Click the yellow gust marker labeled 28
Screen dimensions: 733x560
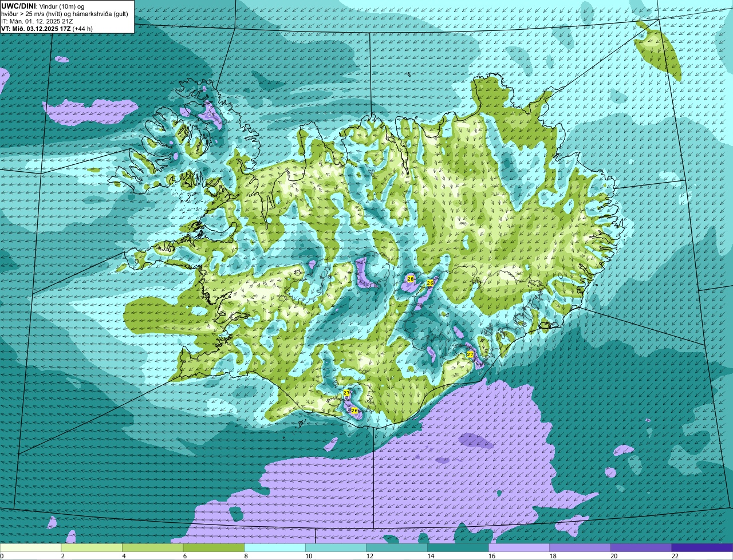(x=410, y=279)
